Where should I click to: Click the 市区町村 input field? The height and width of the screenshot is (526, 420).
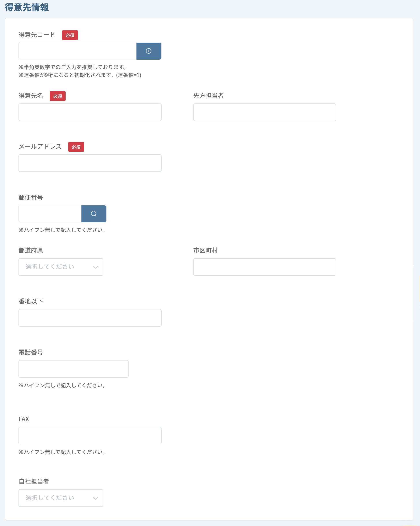(265, 267)
